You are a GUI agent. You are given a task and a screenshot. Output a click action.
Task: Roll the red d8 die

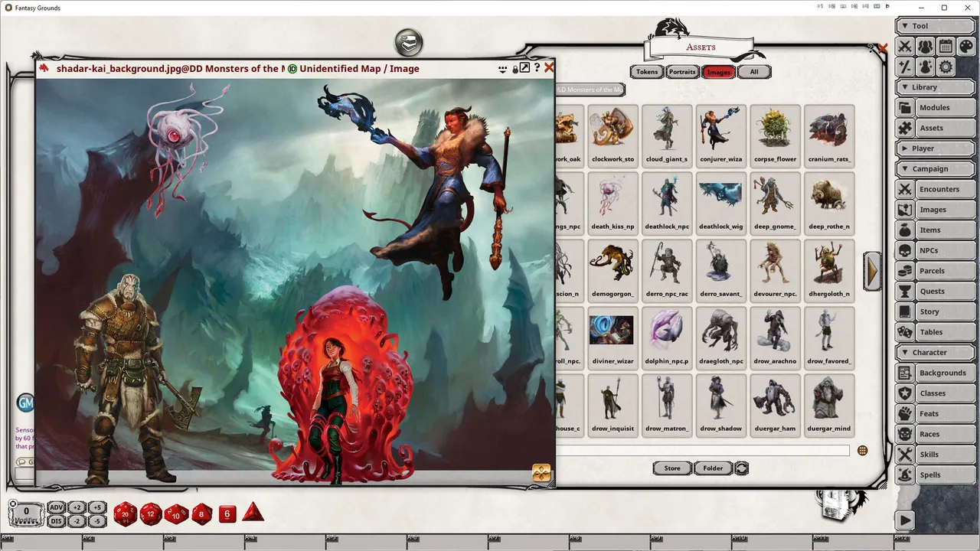pyautogui.click(x=202, y=514)
